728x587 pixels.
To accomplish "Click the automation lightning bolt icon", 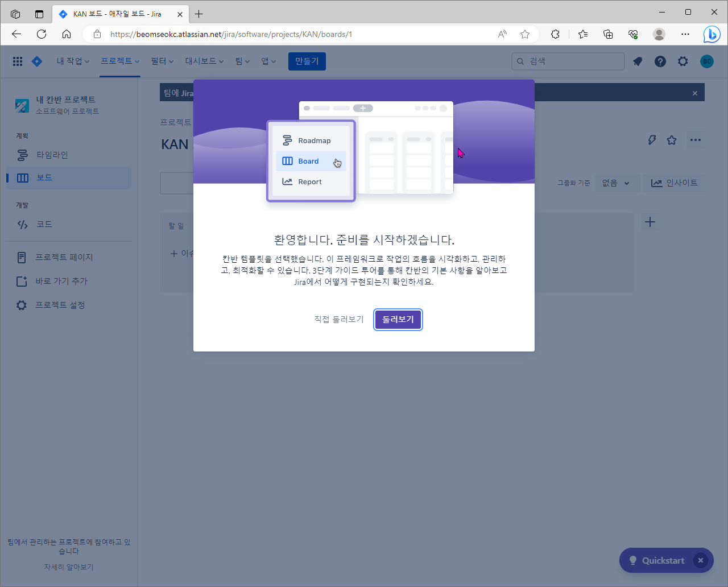I will pyautogui.click(x=652, y=140).
